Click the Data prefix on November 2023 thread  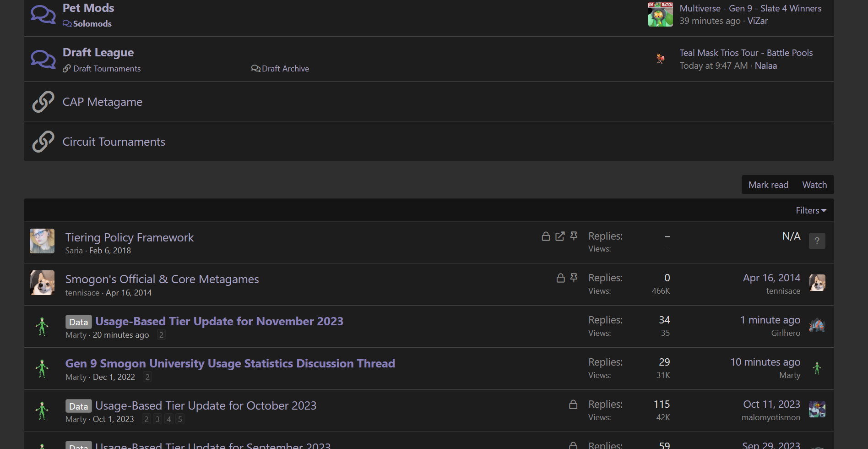[x=78, y=322]
